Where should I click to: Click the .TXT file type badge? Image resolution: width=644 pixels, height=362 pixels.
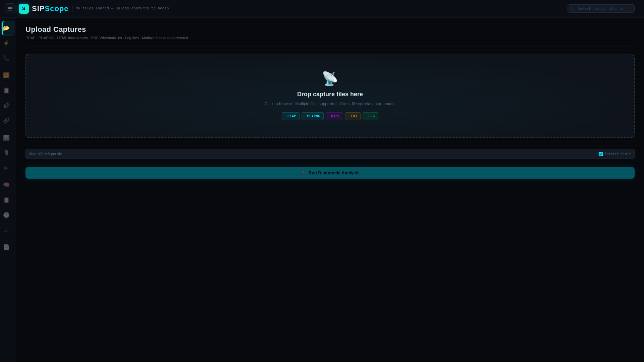[353, 116]
